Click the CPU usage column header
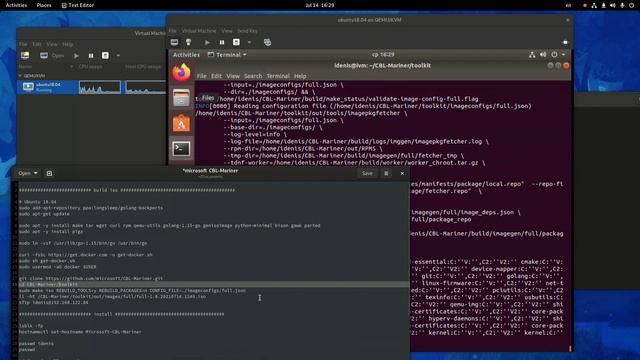This screenshot has height=360, width=640. [x=90, y=67]
